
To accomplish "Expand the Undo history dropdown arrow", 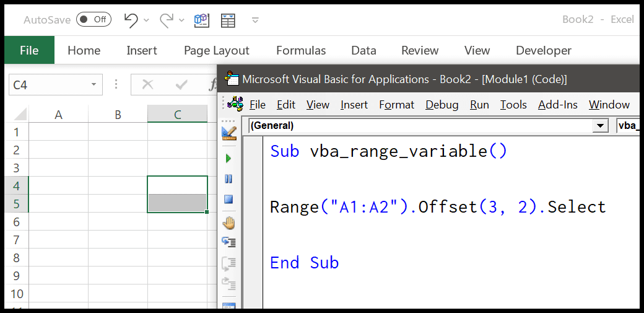I will (146, 20).
